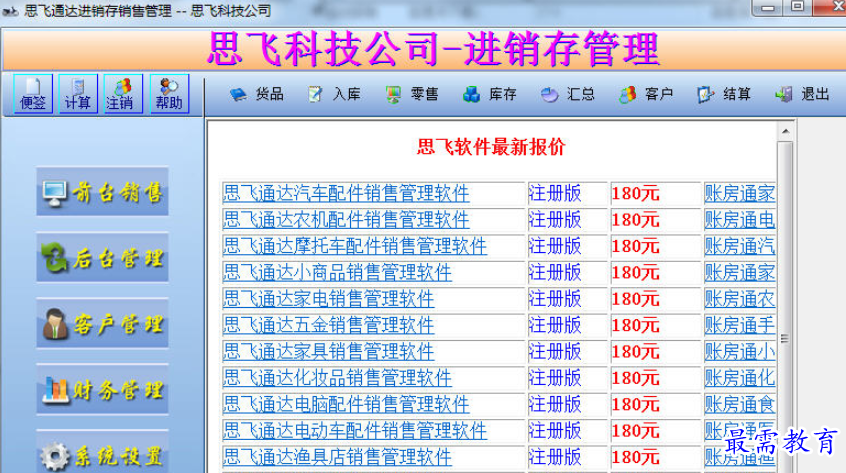Click the 库存 blue cubes icon
Viewport: 846px width, 473px height.
472,95
